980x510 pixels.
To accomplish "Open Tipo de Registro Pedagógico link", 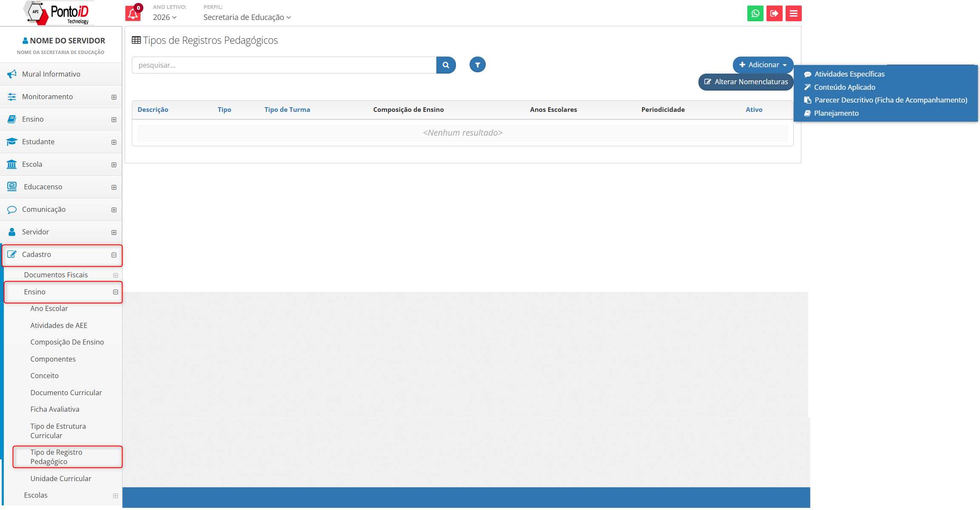I will click(56, 457).
